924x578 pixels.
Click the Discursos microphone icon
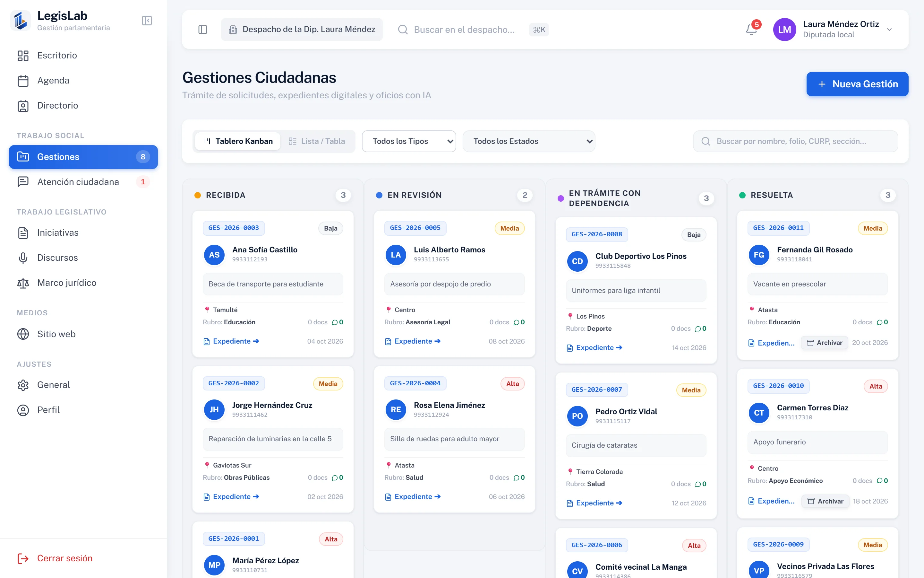pos(23,258)
